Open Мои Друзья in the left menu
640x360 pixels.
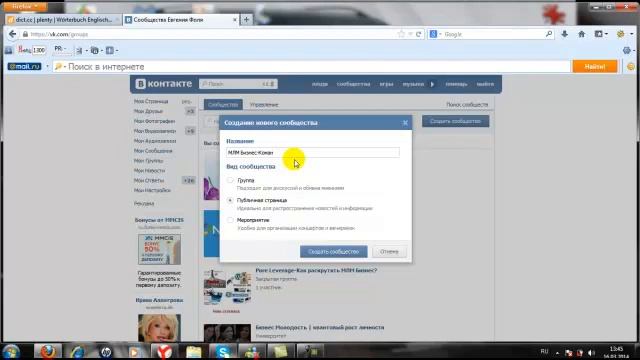point(148,111)
